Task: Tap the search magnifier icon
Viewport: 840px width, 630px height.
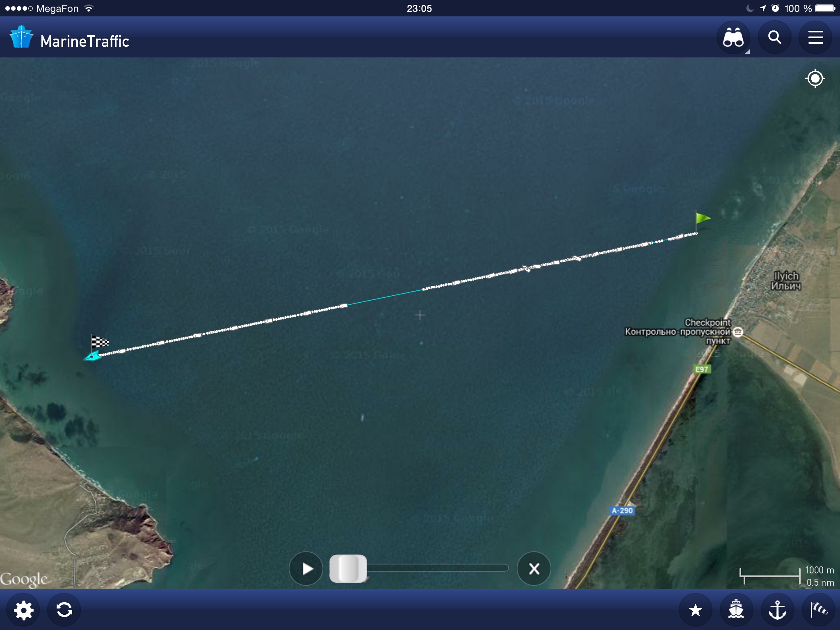Action: [x=774, y=38]
